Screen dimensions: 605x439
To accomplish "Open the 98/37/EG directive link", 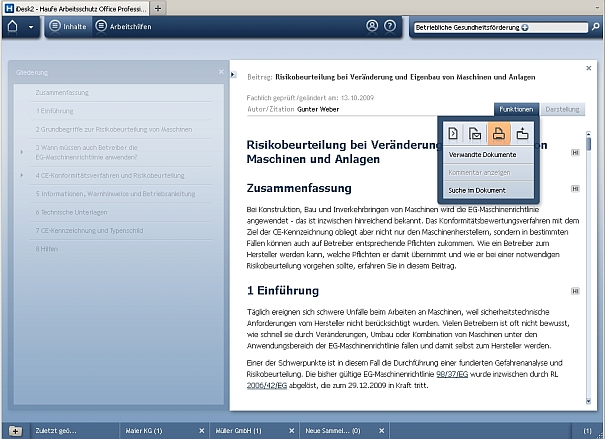I will [x=452, y=374].
